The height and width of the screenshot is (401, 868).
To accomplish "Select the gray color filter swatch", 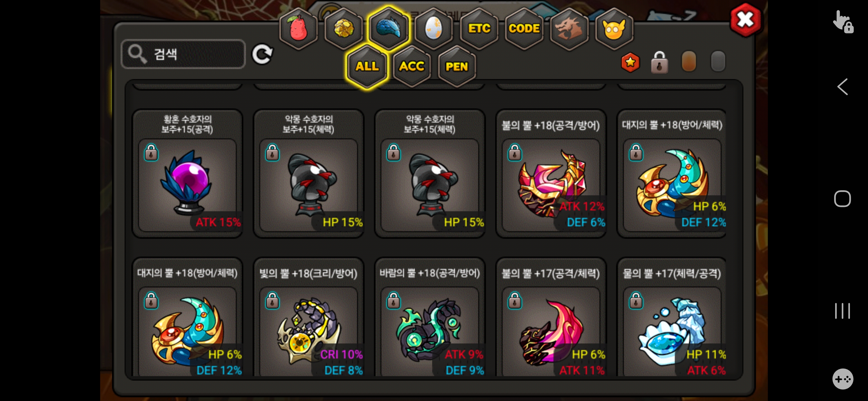I will tap(718, 61).
